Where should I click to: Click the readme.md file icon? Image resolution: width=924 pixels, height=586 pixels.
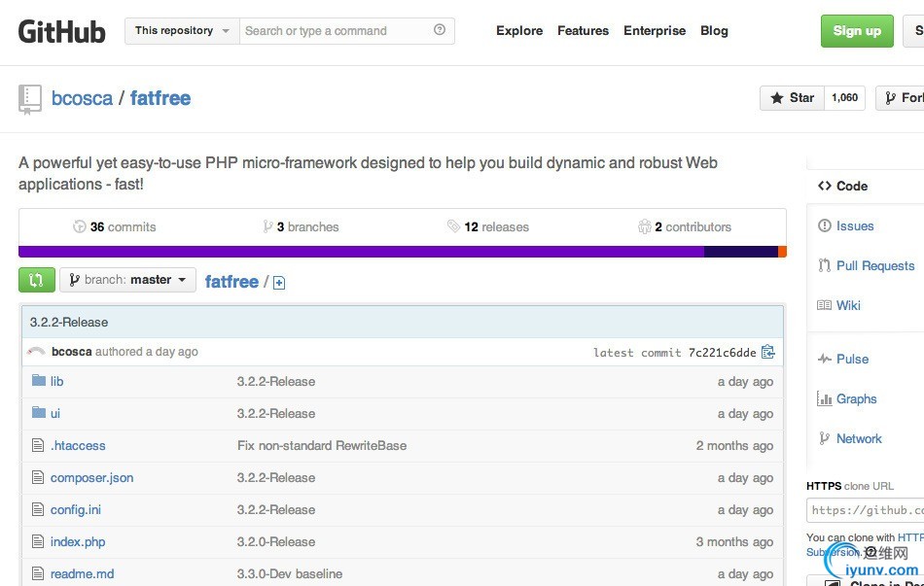pos(38,573)
